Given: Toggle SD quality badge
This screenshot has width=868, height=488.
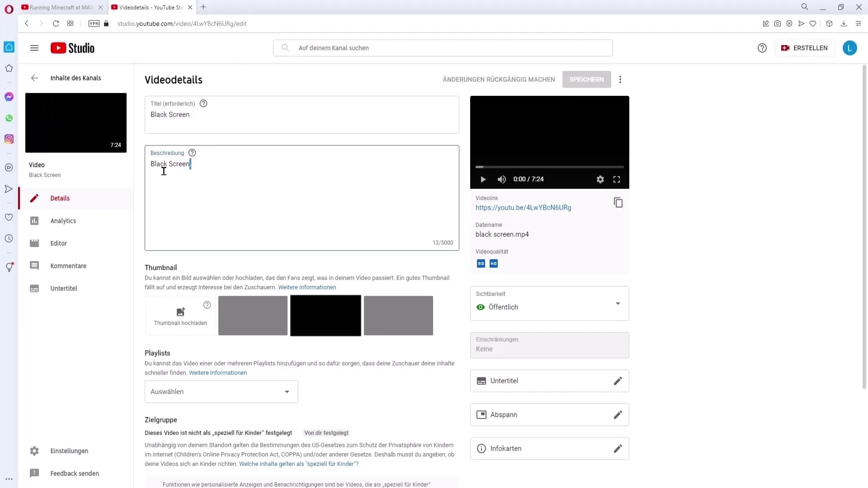Looking at the screenshot, I should 481,263.
